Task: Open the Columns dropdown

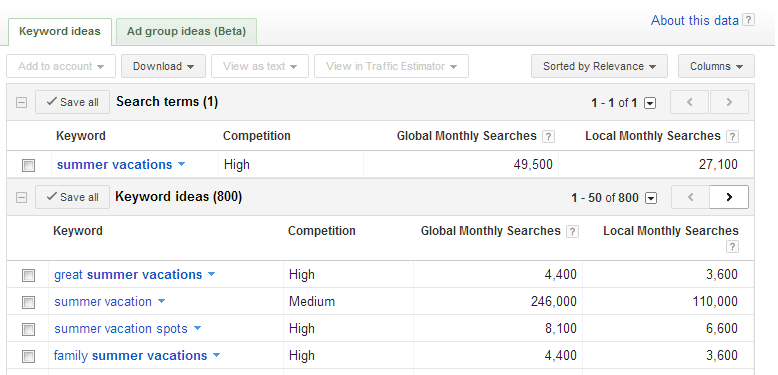Action: pyautogui.click(x=716, y=66)
